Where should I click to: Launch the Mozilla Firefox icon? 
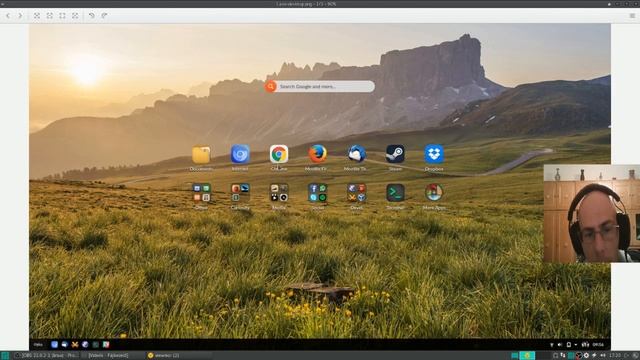pos(317,154)
